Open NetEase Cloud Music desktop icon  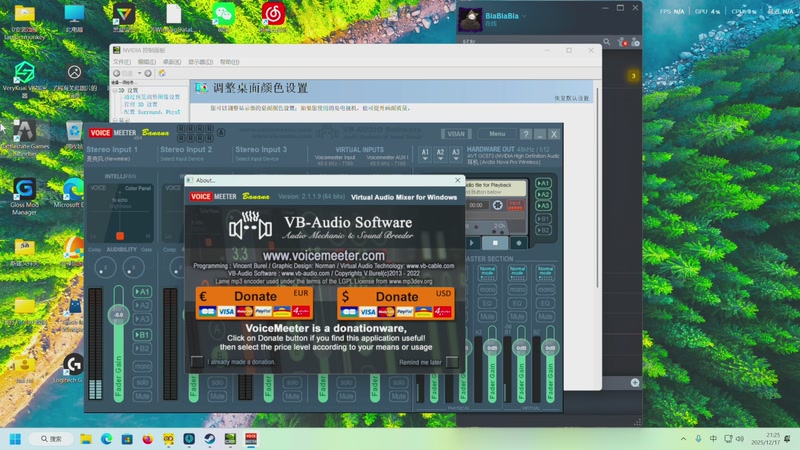click(x=273, y=16)
